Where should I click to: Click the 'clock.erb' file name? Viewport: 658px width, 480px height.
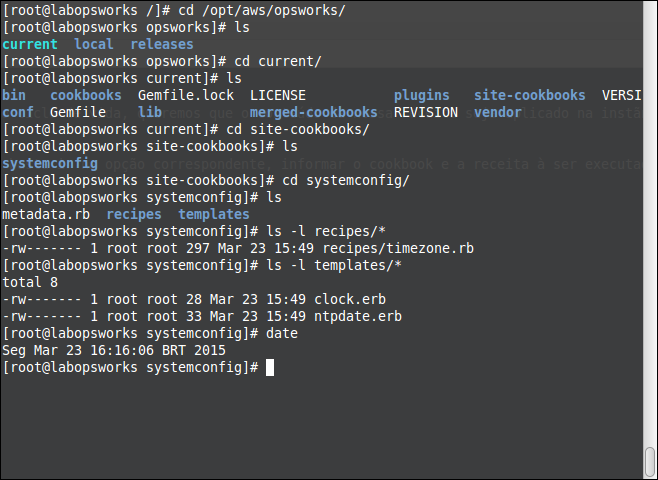click(x=350, y=299)
